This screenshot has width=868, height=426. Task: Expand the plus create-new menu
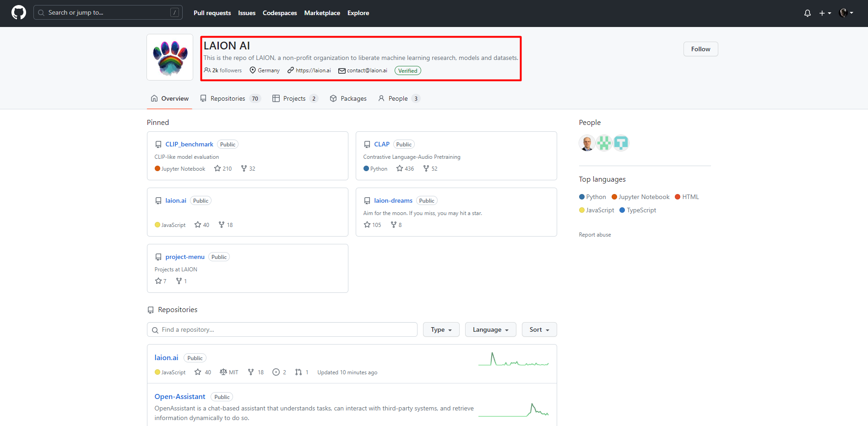pyautogui.click(x=825, y=13)
